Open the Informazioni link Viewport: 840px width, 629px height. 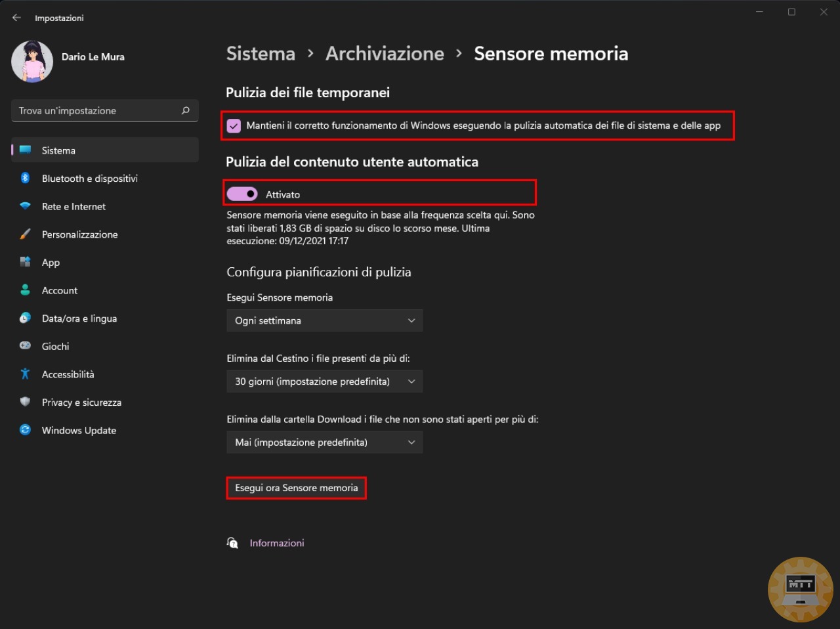pyautogui.click(x=277, y=543)
